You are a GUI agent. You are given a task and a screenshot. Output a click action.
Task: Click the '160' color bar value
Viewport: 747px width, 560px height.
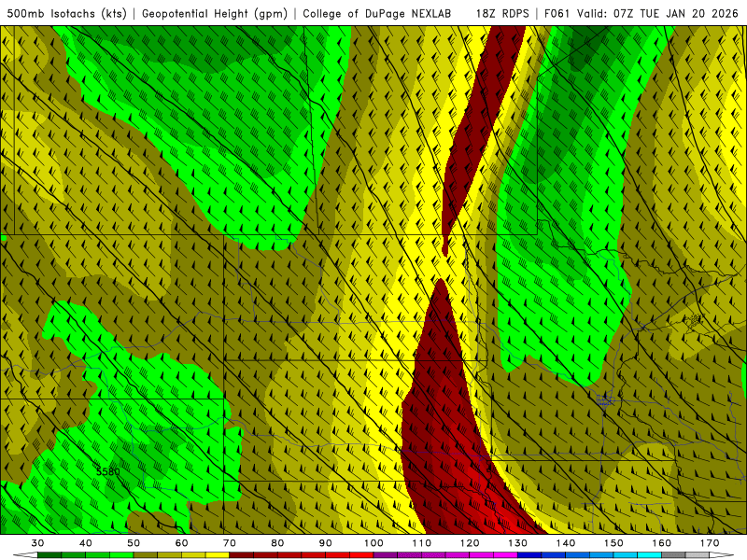(x=662, y=543)
